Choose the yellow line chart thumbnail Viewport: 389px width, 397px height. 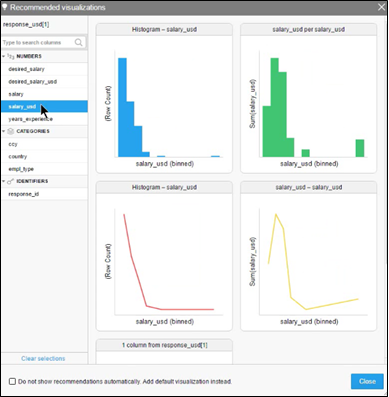click(x=309, y=256)
